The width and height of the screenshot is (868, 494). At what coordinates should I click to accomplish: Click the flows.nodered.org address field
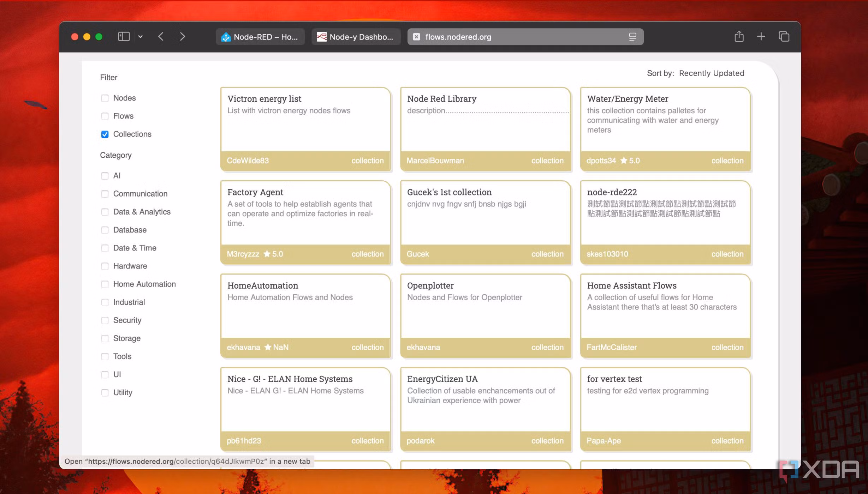tap(525, 37)
